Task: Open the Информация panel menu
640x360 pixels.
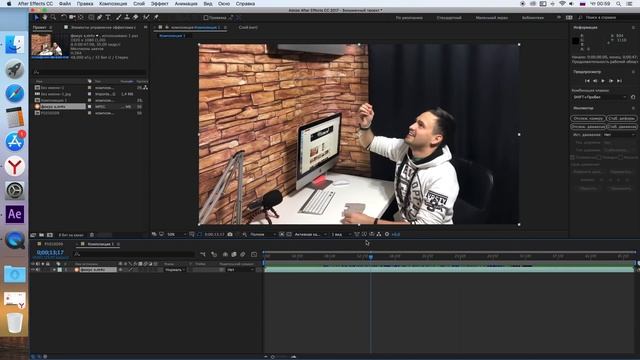Action: (633, 28)
